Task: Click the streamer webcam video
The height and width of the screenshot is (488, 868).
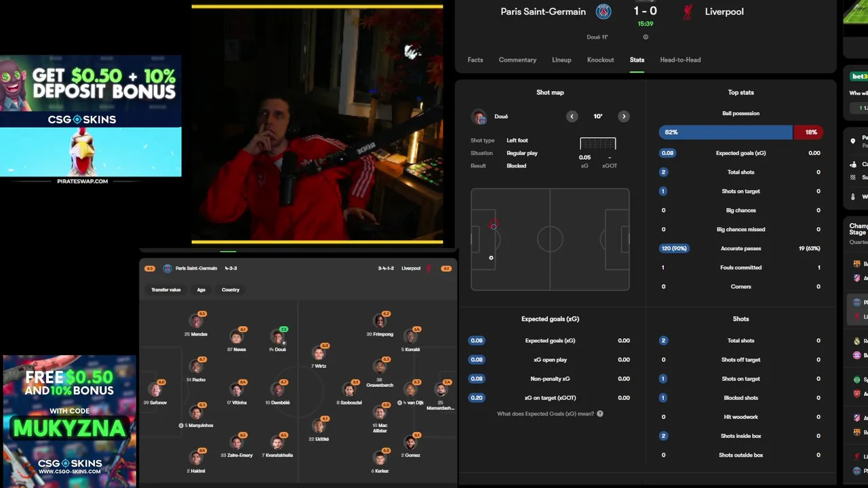Action: pyautogui.click(x=317, y=124)
